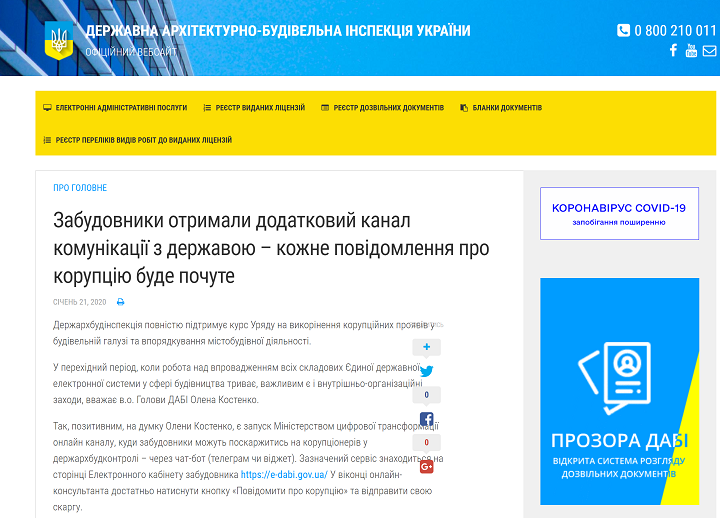Click the plus share expander button
Viewport: 720px width, 518px height.
[x=427, y=347]
